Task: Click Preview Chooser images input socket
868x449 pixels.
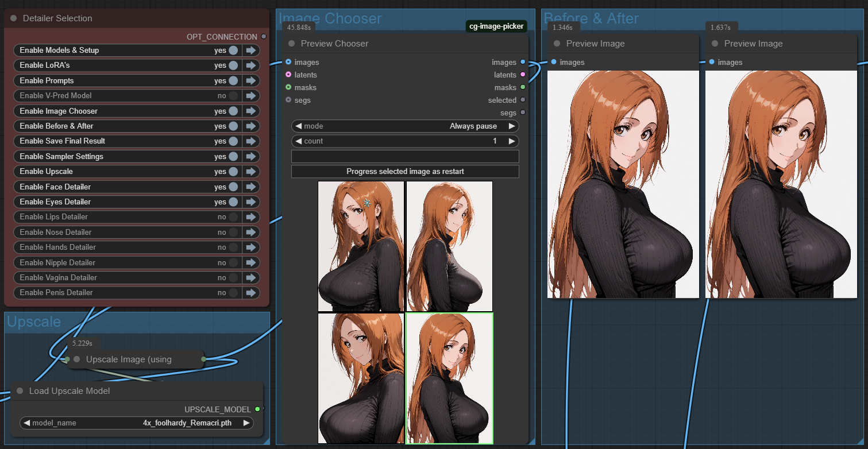Action: pyautogui.click(x=288, y=62)
